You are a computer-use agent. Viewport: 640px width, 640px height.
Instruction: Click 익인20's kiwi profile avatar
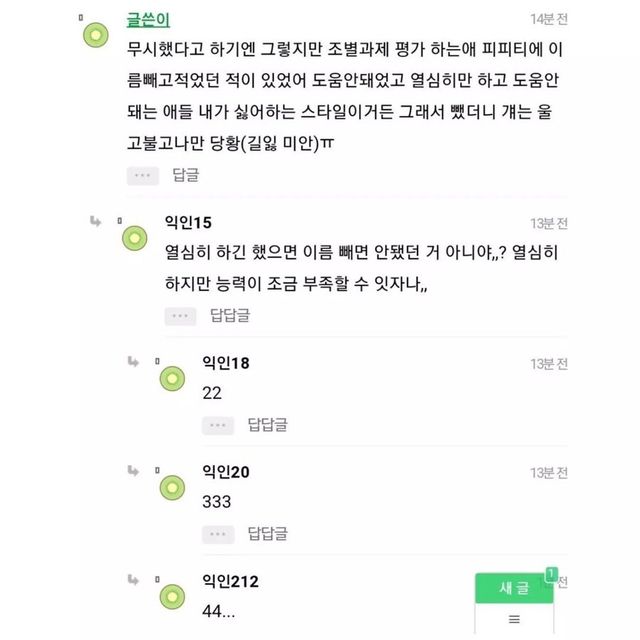tap(173, 487)
